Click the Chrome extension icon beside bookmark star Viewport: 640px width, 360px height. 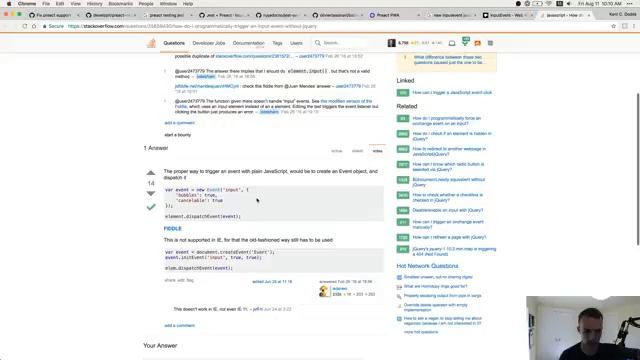(x=624, y=26)
